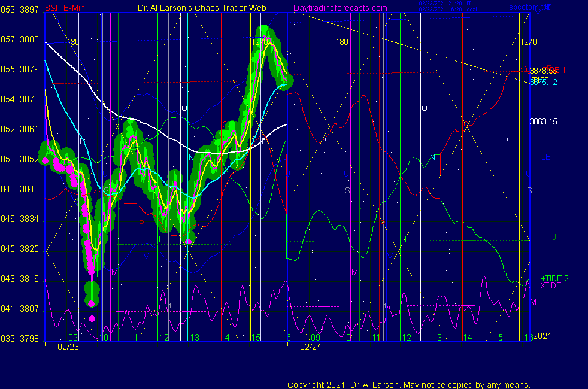Click the '055 3879' price axis label

tap(20, 69)
